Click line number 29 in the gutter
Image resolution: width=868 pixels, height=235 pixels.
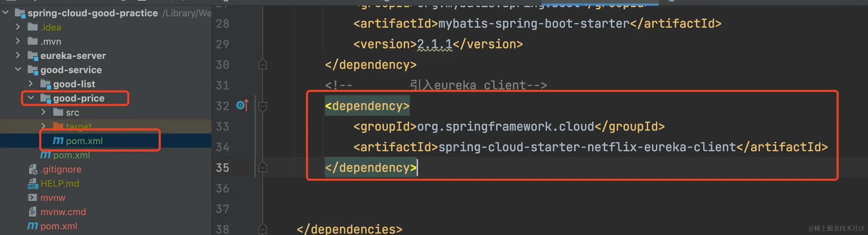222,44
